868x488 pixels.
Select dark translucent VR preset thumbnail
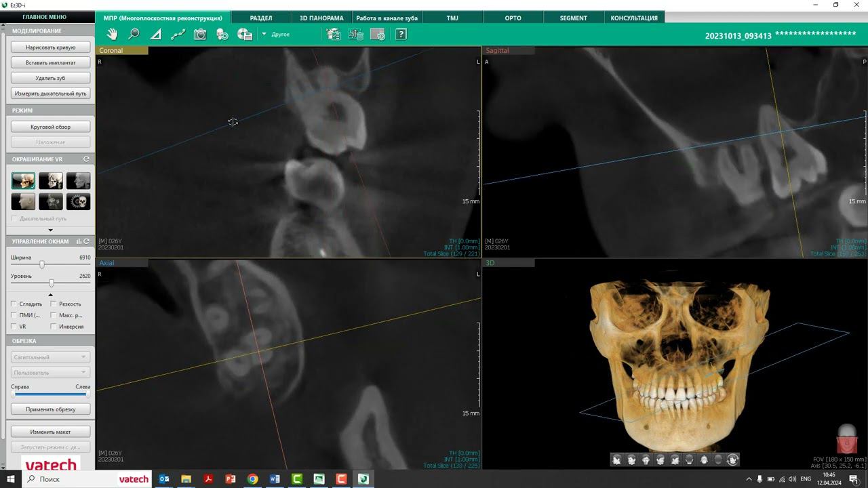click(x=51, y=201)
